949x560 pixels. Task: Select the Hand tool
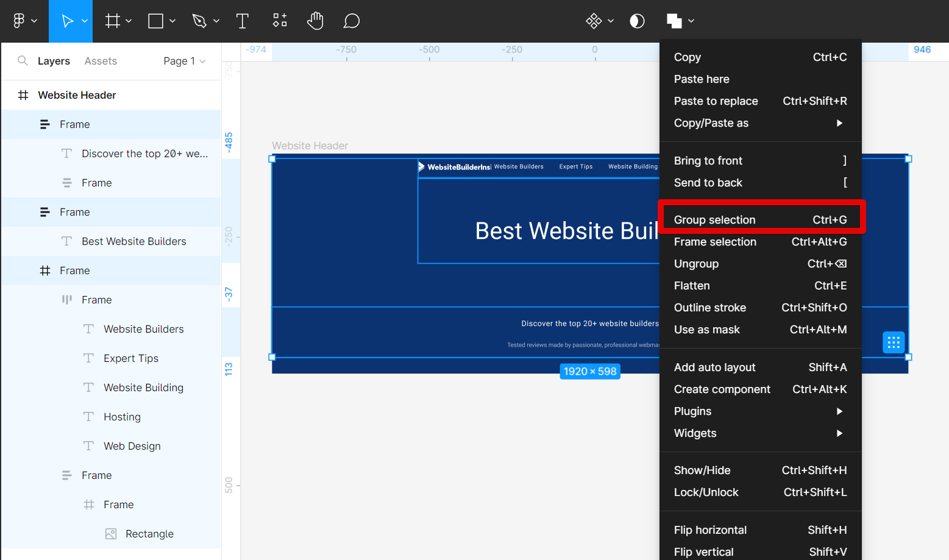[315, 21]
